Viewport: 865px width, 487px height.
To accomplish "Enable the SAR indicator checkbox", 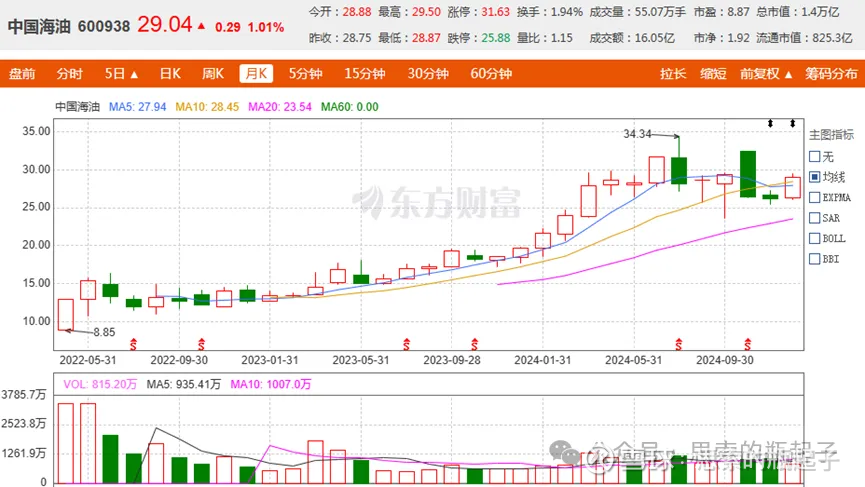I will (x=815, y=218).
